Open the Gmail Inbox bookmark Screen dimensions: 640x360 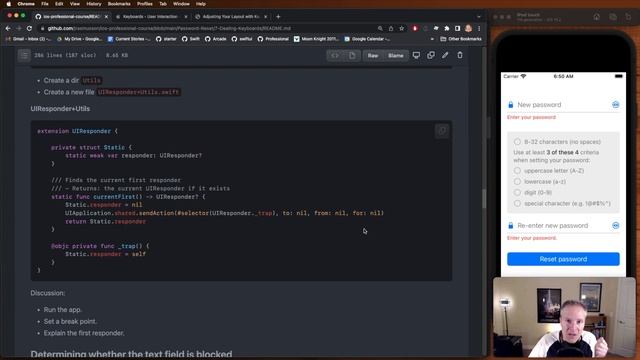28,39
